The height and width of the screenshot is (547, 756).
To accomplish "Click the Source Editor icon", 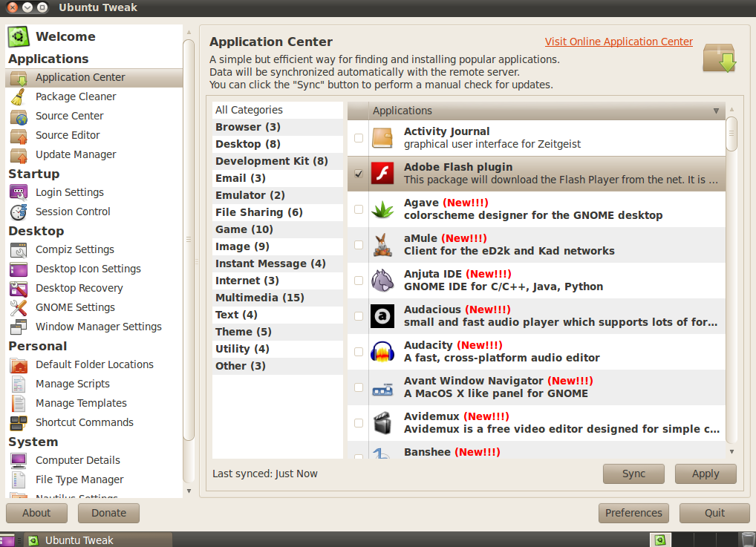I will pos(19,135).
